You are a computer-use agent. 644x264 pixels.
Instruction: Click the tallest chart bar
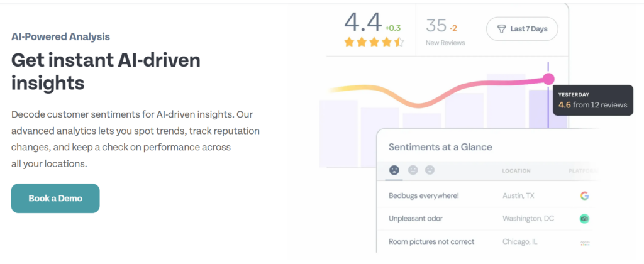click(x=506, y=121)
